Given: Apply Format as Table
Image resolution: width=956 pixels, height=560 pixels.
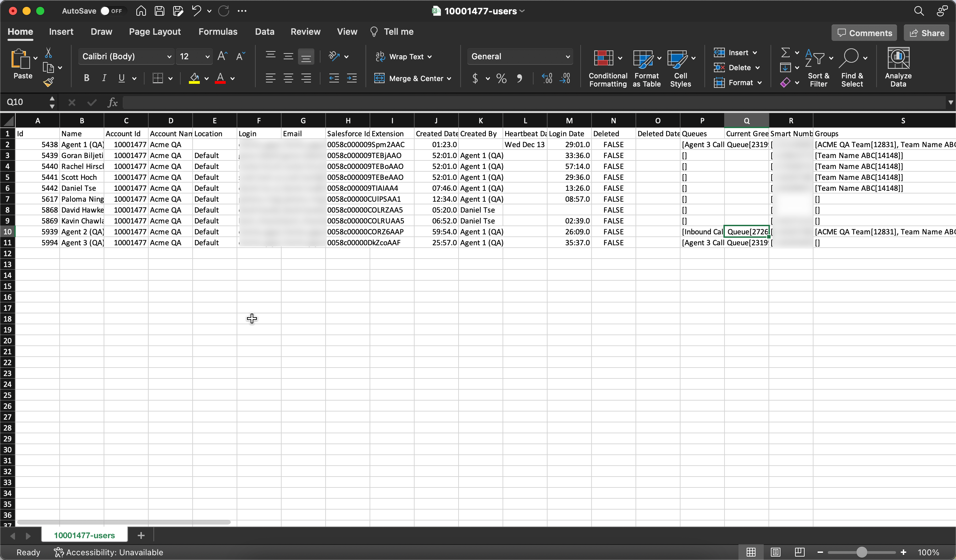Looking at the screenshot, I should 646,68.
